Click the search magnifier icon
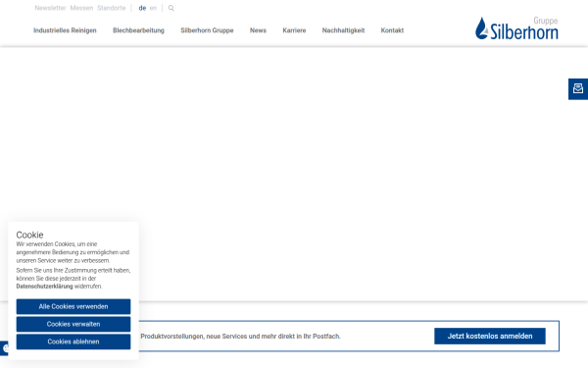The height and width of the screenshot is (368, 588). click(171, 8)
